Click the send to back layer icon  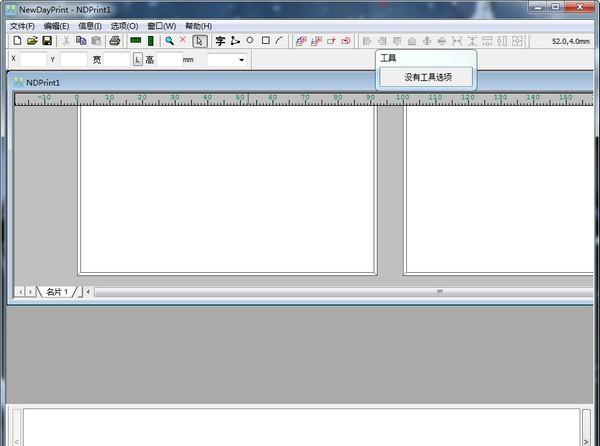point(316,41)
